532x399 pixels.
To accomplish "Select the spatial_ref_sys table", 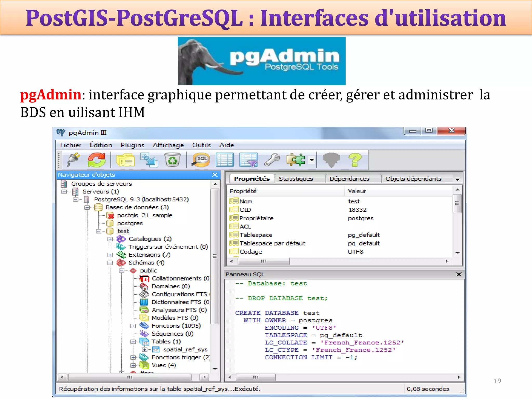I will (185, 349).
